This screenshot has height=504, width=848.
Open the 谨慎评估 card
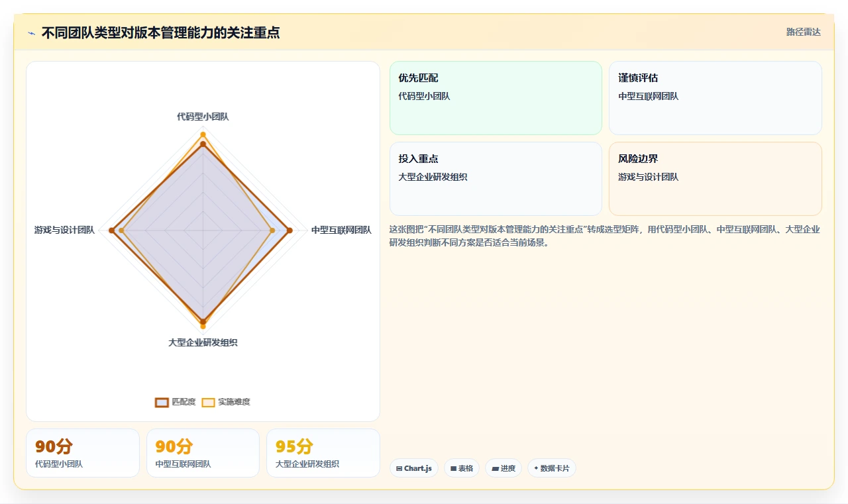[715, 98]
